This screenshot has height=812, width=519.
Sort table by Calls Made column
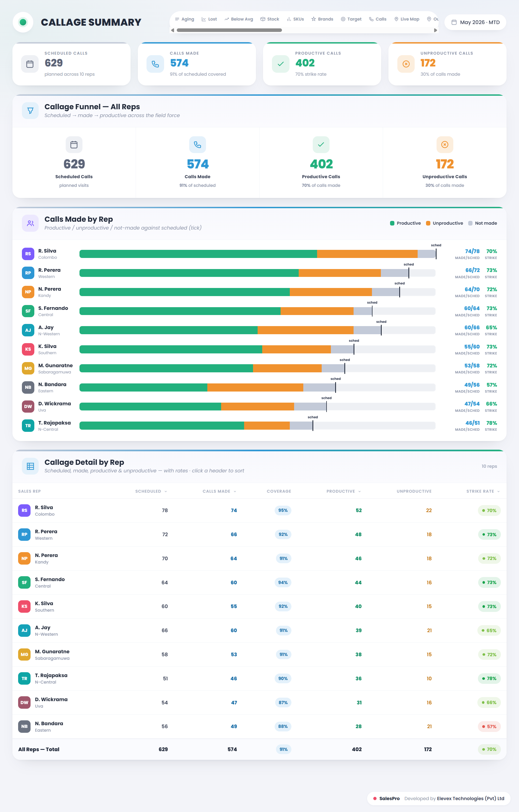click(219, 491)
